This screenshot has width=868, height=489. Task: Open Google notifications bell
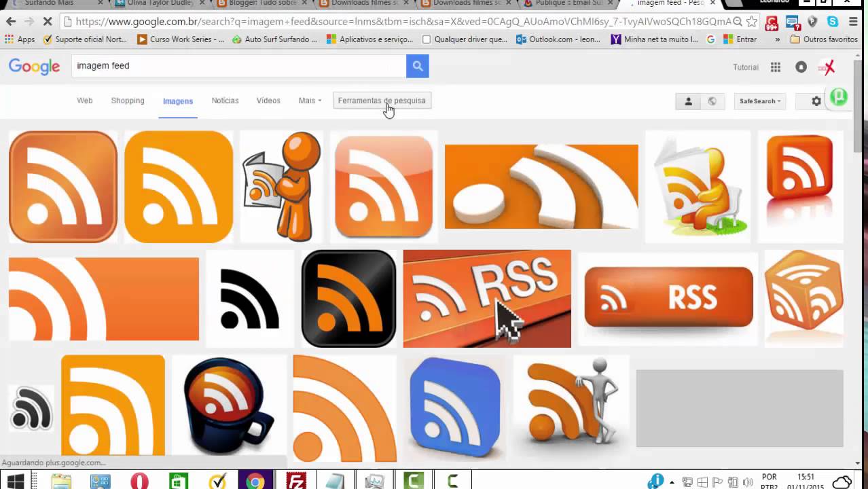(x=801, y=67)
